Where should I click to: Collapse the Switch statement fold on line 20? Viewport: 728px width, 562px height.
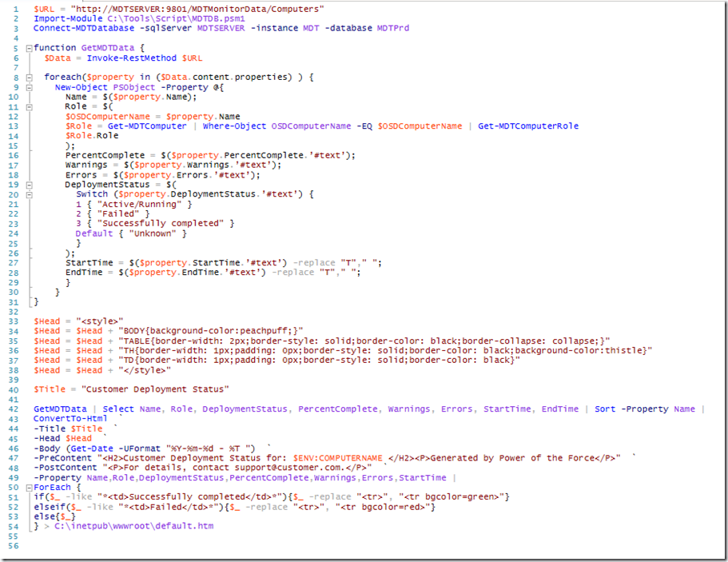pyautogui.click(x=29, y=194)
